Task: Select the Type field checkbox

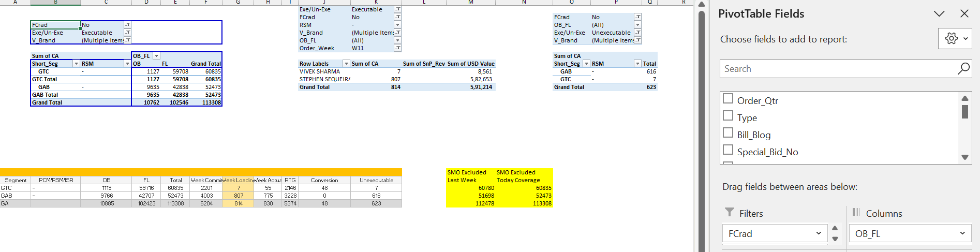Action: click(728, 116)
